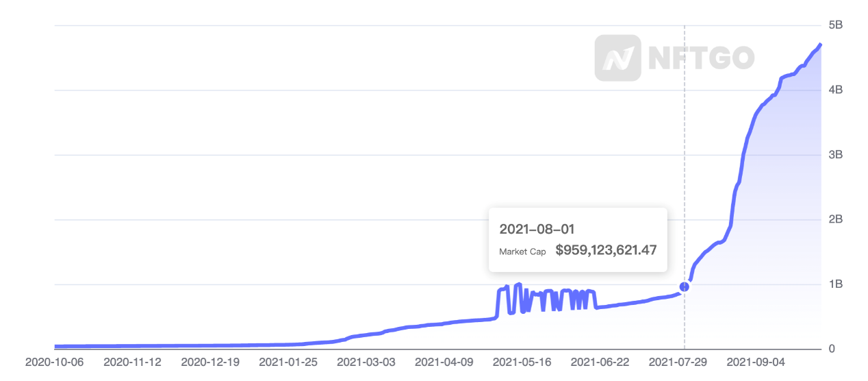
Task: Click the Market Cap label in tooltip
Action: 522,251
